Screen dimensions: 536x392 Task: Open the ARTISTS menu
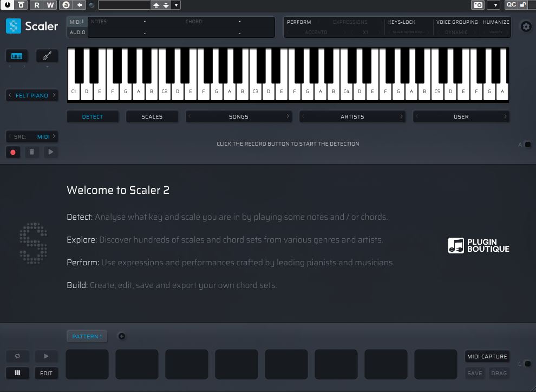(x=352, y=116)
